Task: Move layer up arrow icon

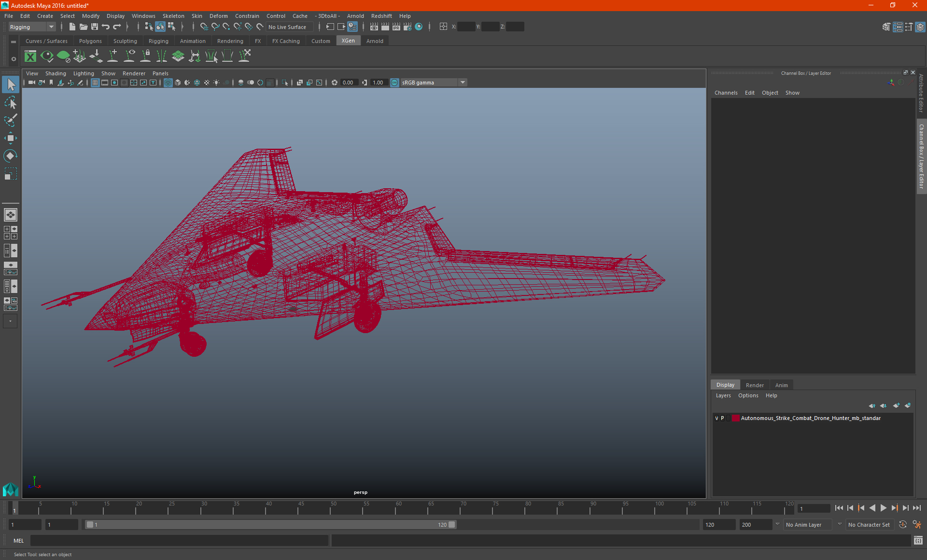Action: pos(872,406)
